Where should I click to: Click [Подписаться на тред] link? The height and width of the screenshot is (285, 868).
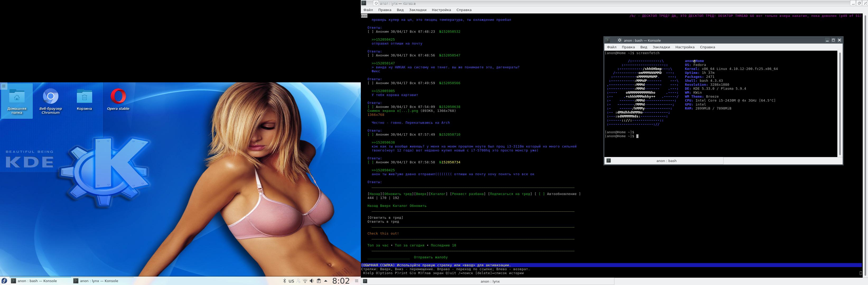point(510,194)
